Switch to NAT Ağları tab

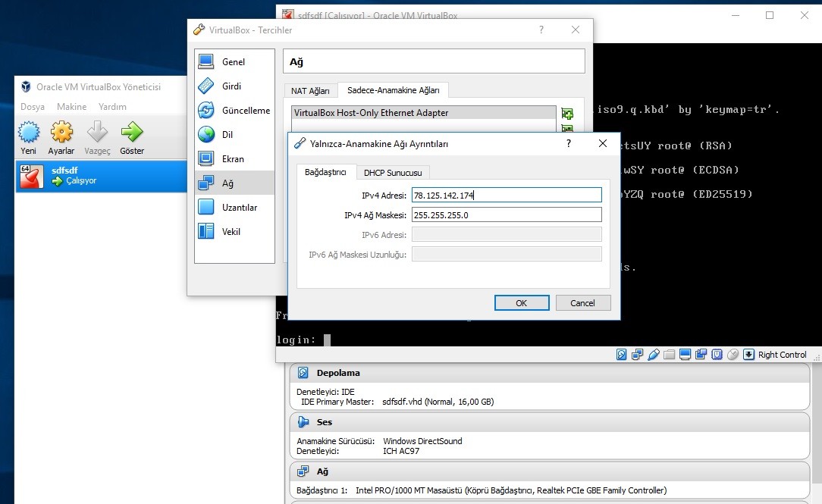coord(310,91)
